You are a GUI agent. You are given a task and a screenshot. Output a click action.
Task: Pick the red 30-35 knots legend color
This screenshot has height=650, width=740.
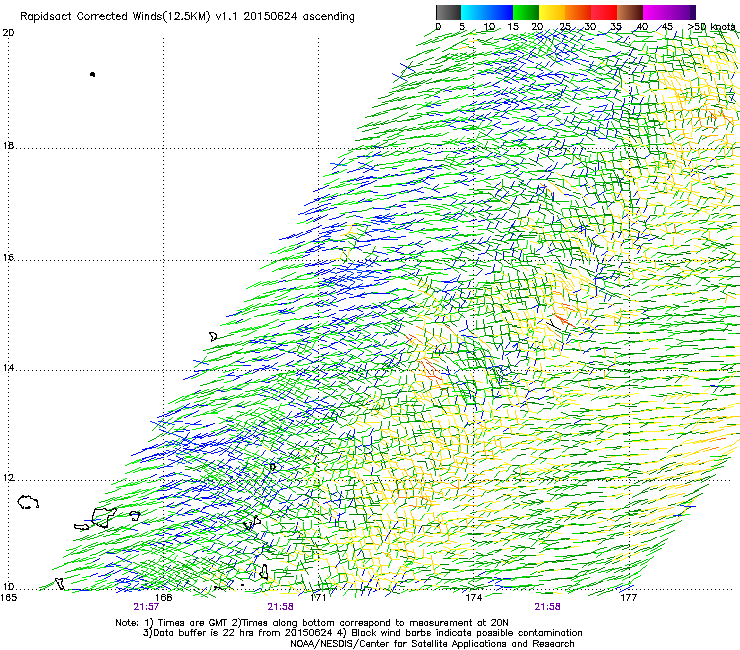point(604,12)
